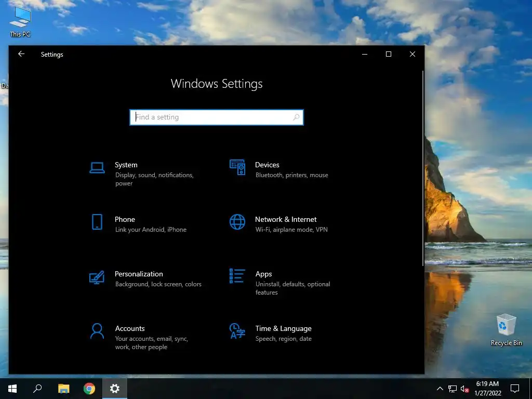The height and width of the screenshot is (399, 532).
Task: Open the Network & Internet globe icon
Action: pyautogui.click(x=237, y=222)
